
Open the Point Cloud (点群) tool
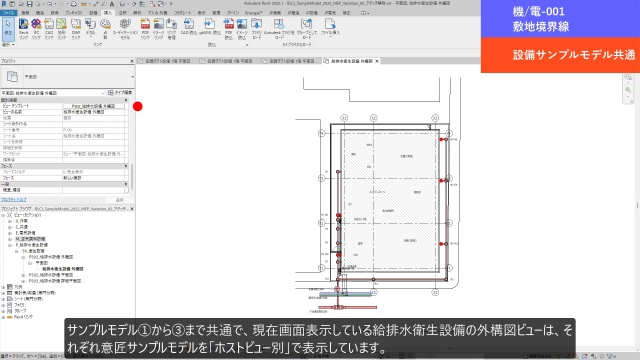[105, 29]
